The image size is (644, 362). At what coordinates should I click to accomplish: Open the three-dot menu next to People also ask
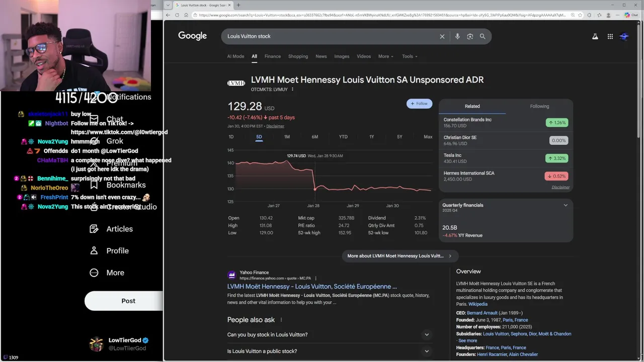coord(281,320)
